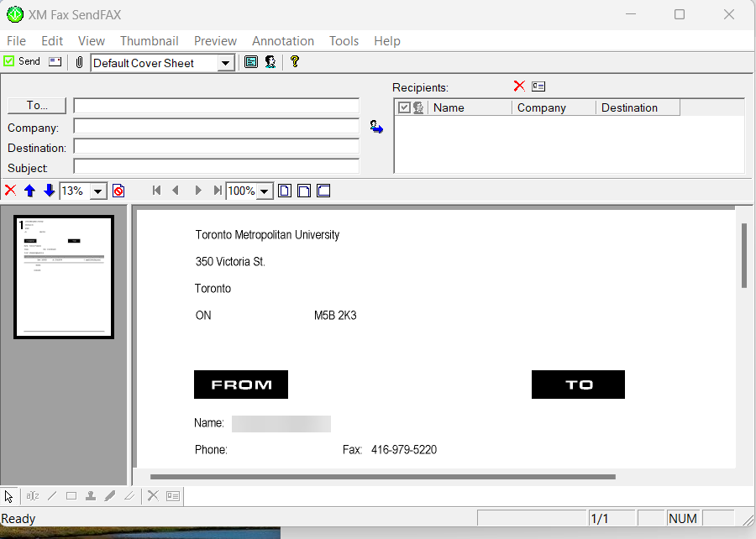Go to previous page in preview
756x539 pixels.
click(176, 191)
